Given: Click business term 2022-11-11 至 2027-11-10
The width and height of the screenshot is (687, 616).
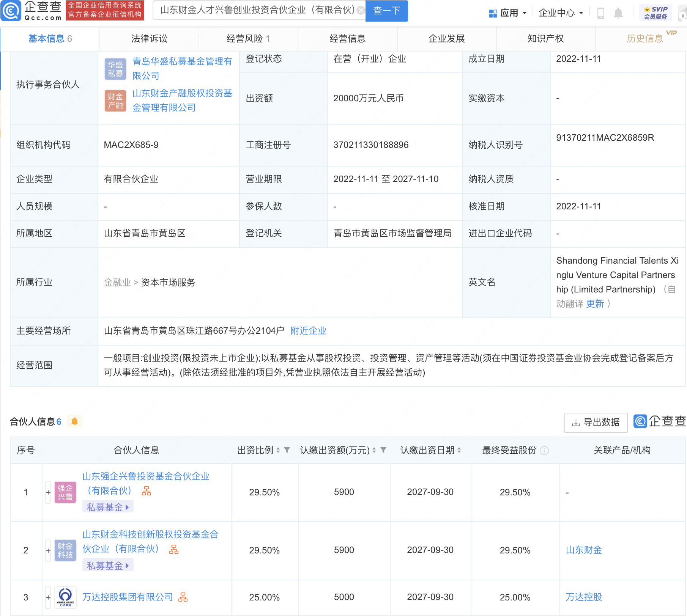Looking at the screenshot, I should click(386, 179).
